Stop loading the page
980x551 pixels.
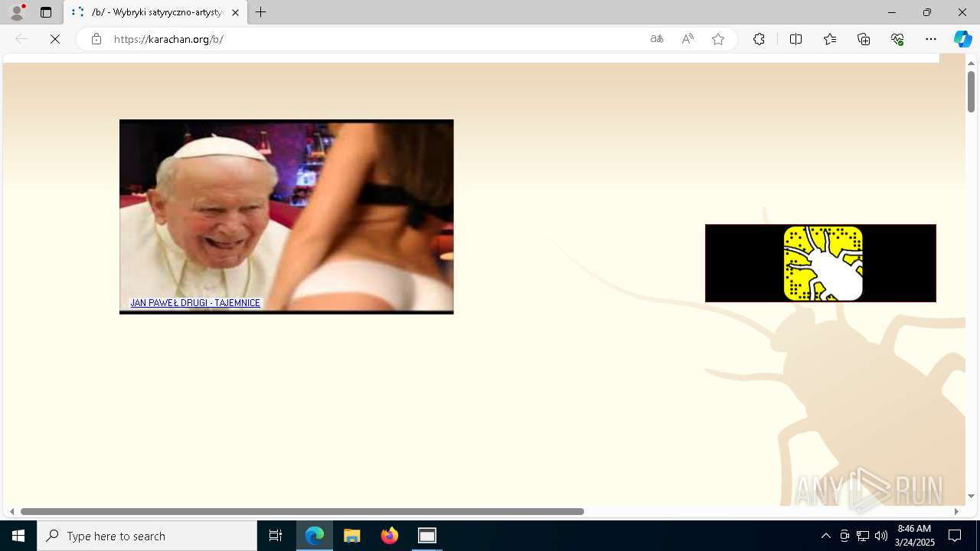tap(55, 39)
